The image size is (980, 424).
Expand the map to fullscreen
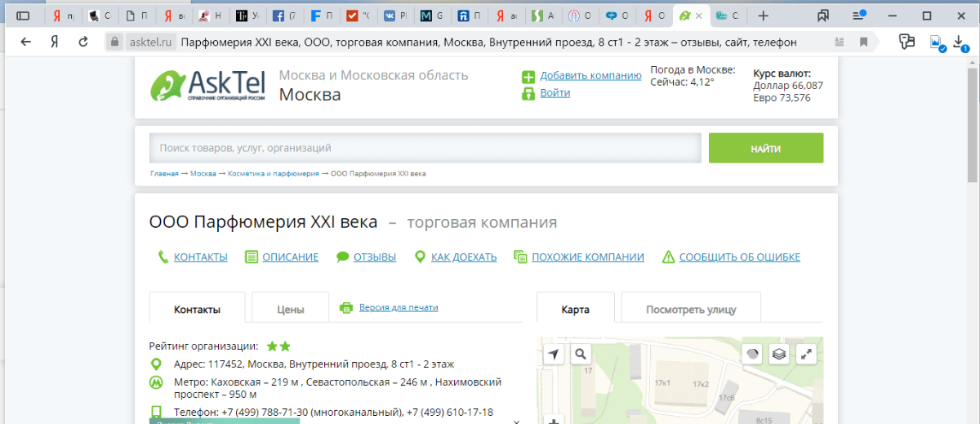806,354
